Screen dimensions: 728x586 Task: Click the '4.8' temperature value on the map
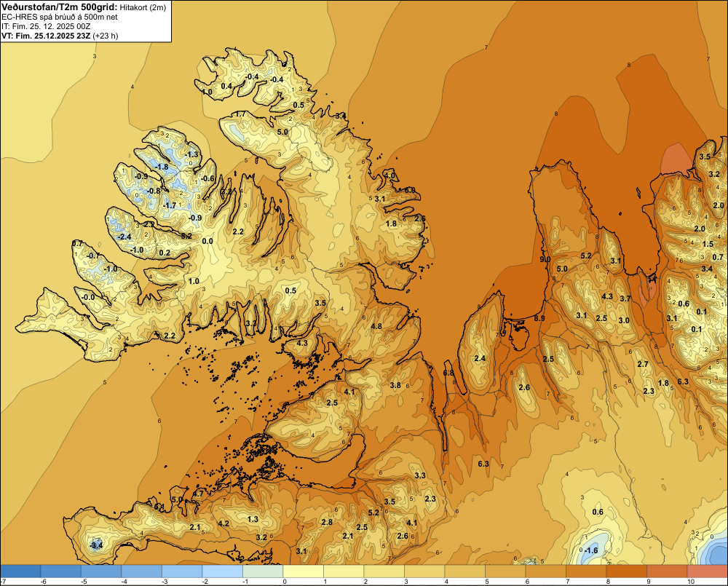tap(376, 326)
